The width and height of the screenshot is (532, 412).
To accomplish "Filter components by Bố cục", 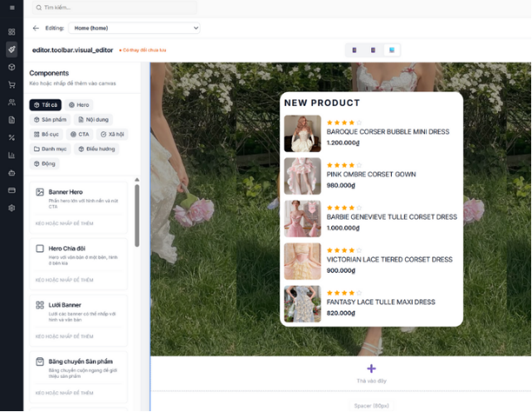I will point(46,134).
